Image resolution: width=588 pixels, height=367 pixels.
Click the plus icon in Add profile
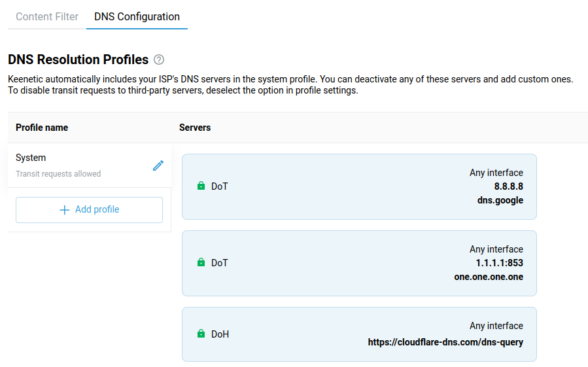[64, 210]
